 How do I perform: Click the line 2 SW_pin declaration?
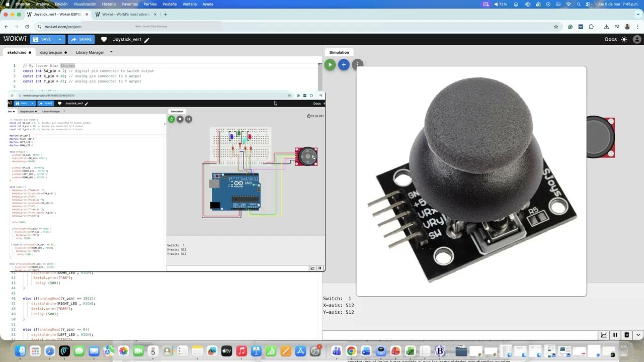88,71
